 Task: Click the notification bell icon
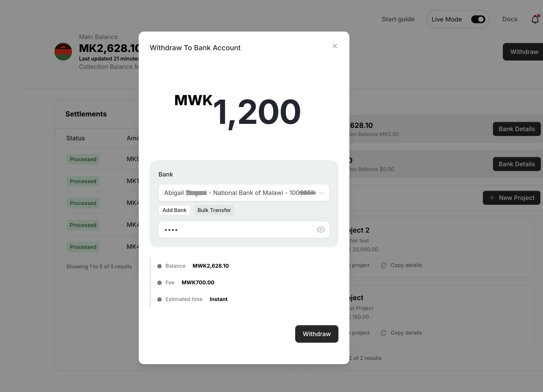coord(535,19)
